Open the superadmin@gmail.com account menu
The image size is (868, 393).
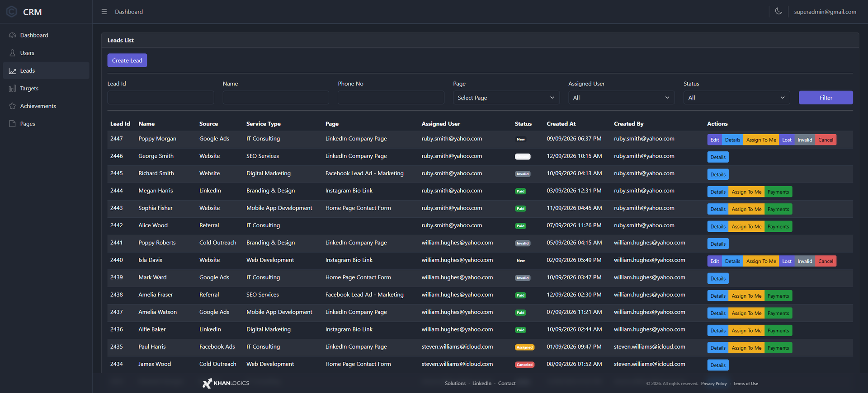point(825,12)
